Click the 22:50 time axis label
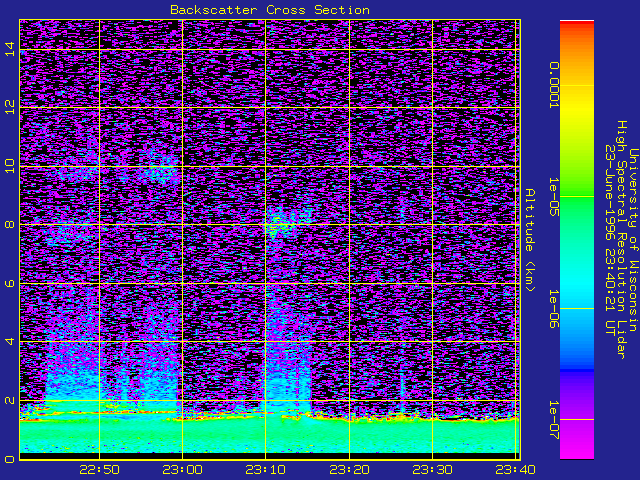Screen dimensions: 640x480 point(99,470)
